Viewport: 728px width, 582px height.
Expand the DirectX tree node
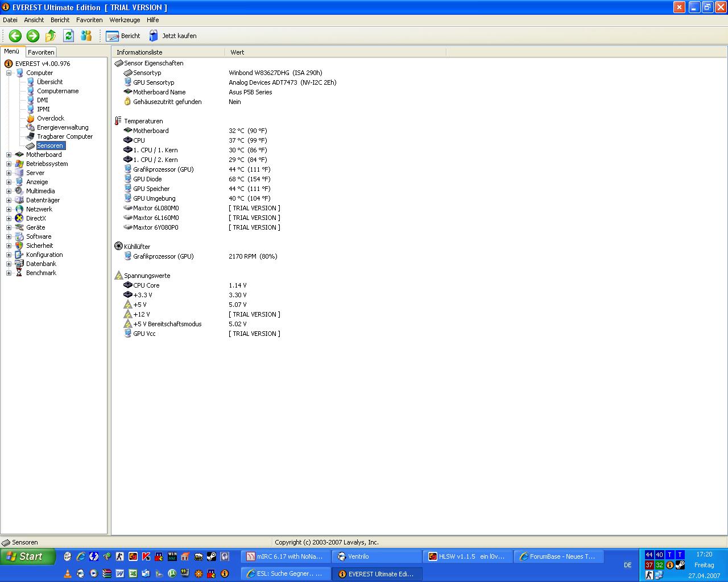coord(9,218)
